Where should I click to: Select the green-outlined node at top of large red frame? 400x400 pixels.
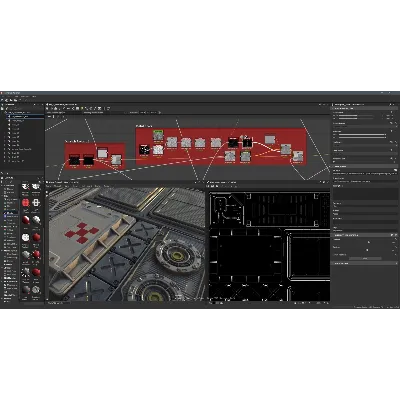tap(158, 135)
